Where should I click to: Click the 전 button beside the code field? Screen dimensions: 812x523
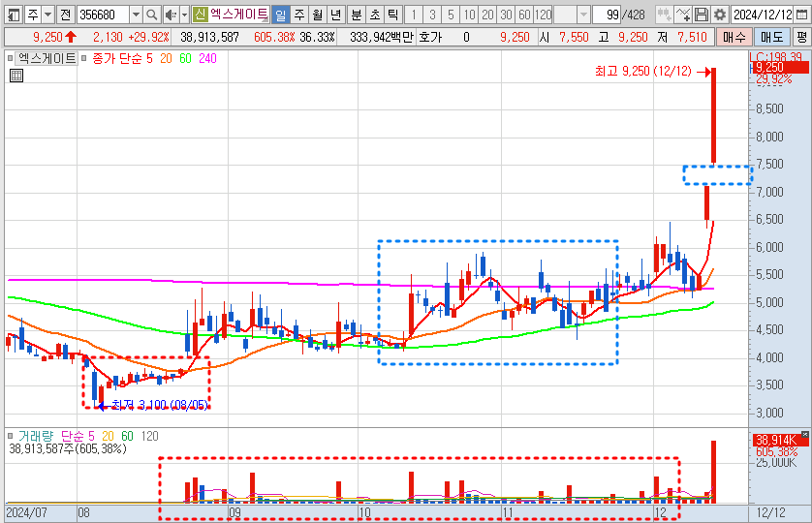point(65,15)
